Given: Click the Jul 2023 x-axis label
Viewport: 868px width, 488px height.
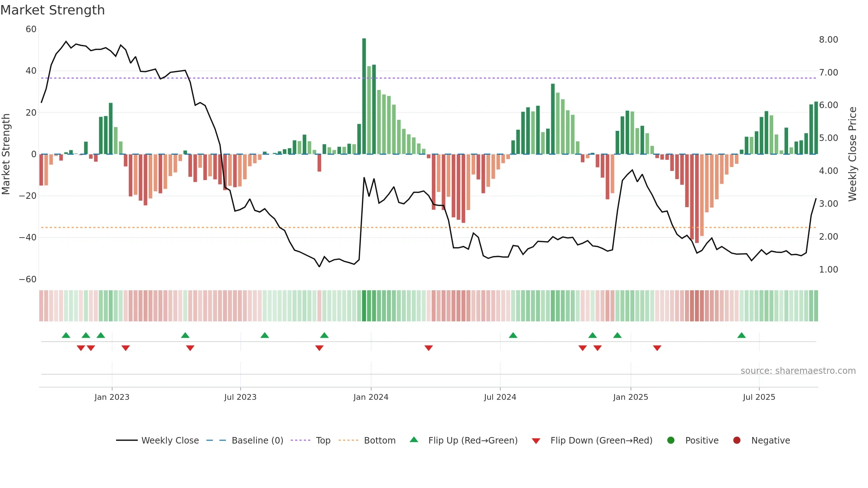Looking at the screenshot, I should coord(241,397).
